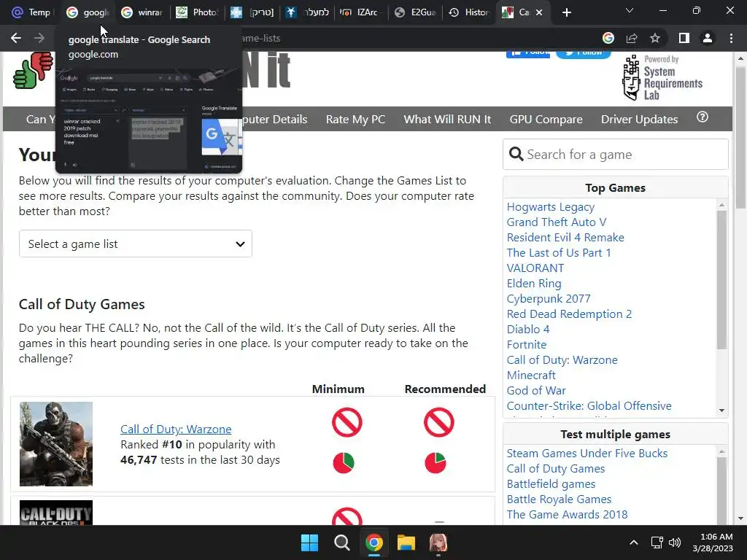
Task: Open the new tab plus button
Action: point(566,12)
